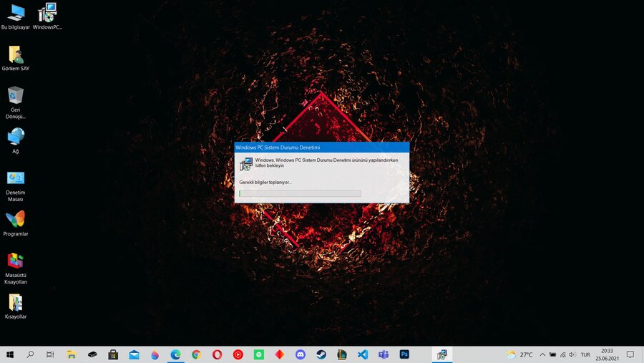
Task: Open Spotify from the taskbar
Action: pyautogui.click(x=259, y=354)
